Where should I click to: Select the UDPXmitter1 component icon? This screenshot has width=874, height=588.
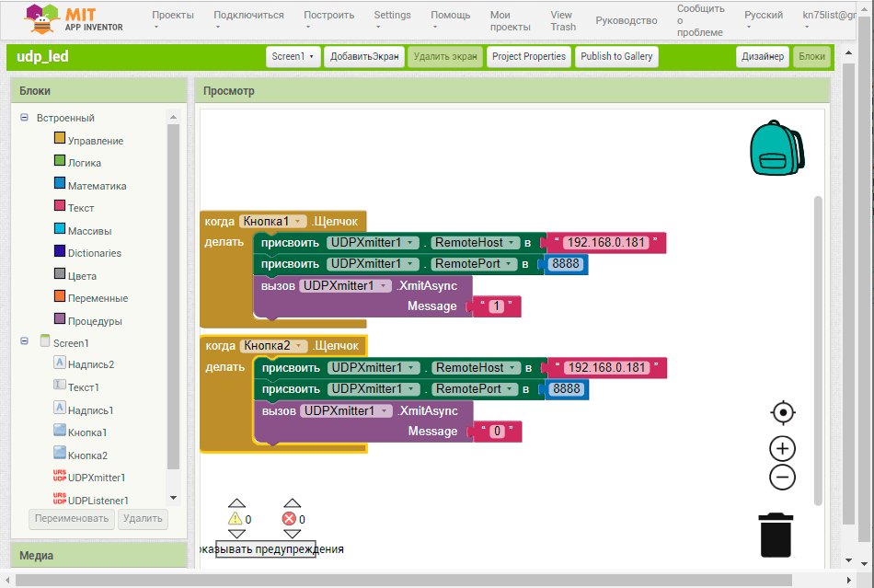point(60,478)
